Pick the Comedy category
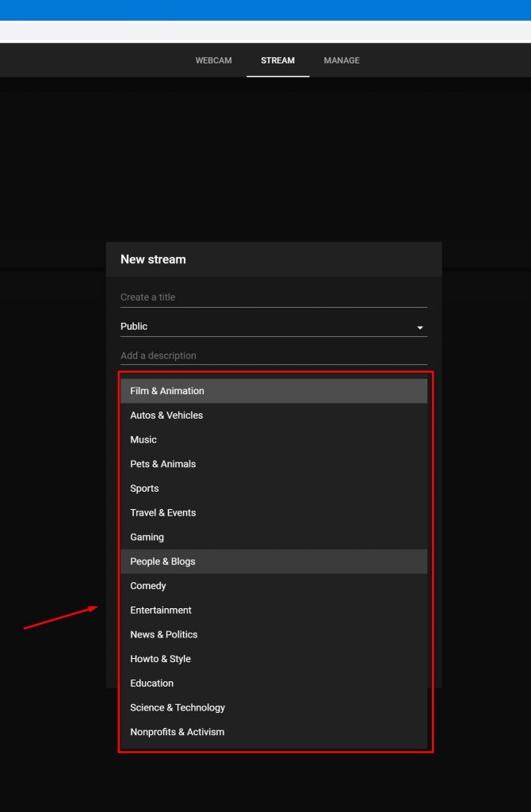Screen dimensions: 531x812 point(273,586)
